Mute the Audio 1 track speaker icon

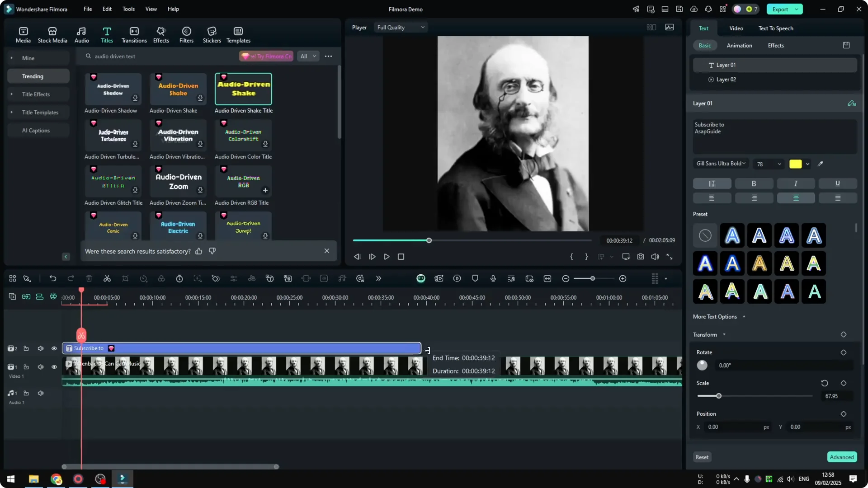[x=40, y=393]
